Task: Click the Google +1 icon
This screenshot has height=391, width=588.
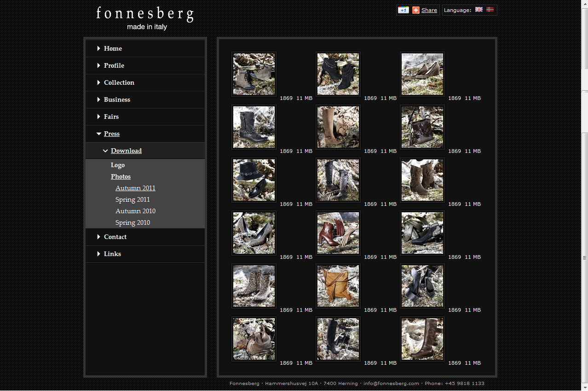Action: point(404,10)
